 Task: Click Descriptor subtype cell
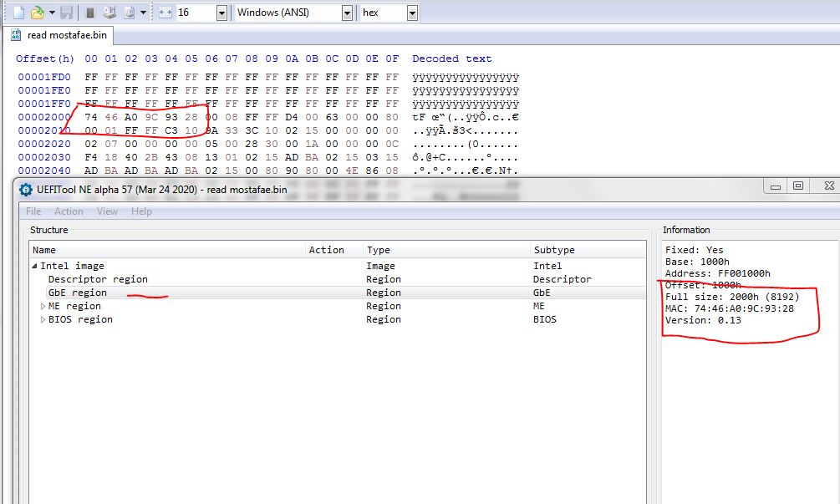coord(562,280)
